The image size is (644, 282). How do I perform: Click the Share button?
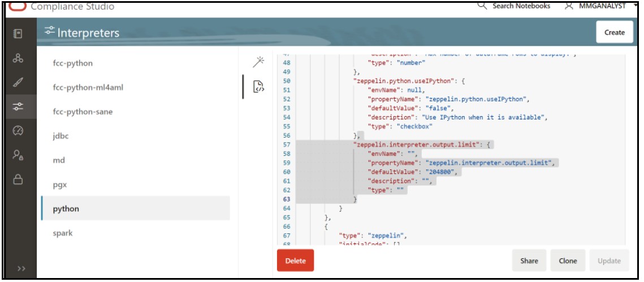(529, 260)
